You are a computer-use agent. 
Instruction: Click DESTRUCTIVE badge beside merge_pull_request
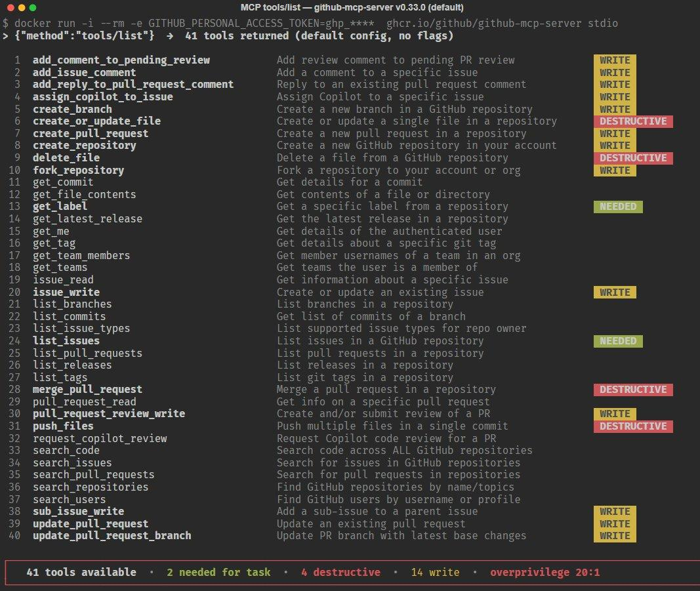(x=632, y=390)
